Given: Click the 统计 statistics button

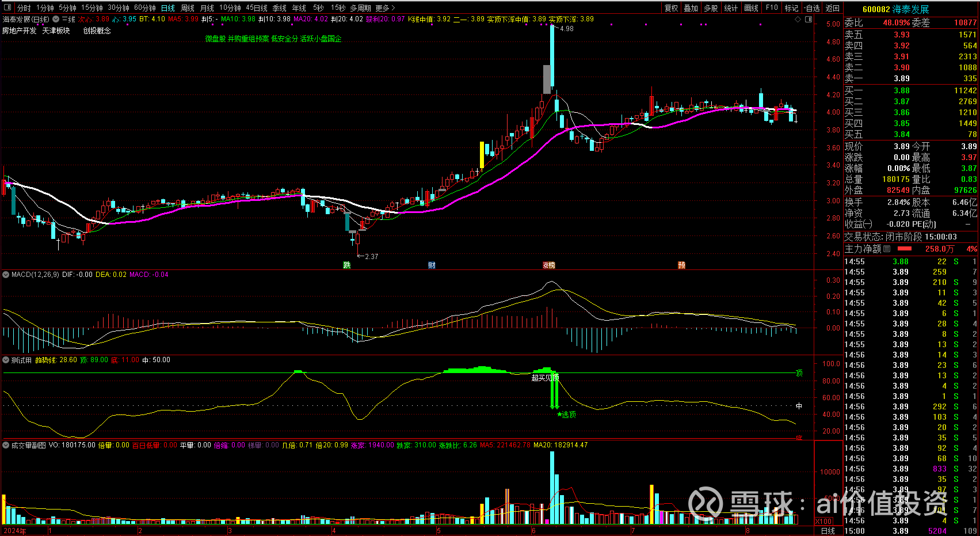Looking at the screenshot, I should pos(731,8).
